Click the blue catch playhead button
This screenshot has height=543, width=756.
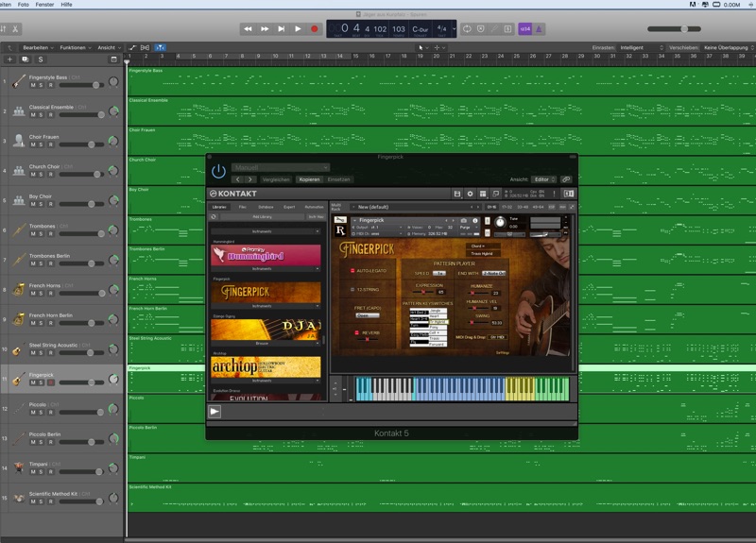pos(160,48)
